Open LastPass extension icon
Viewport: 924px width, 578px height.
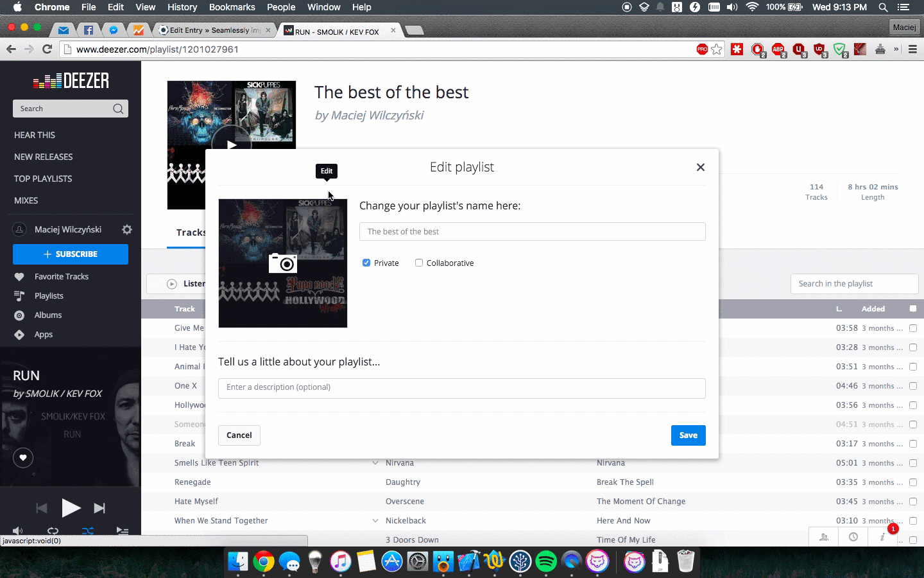point(737,49)
